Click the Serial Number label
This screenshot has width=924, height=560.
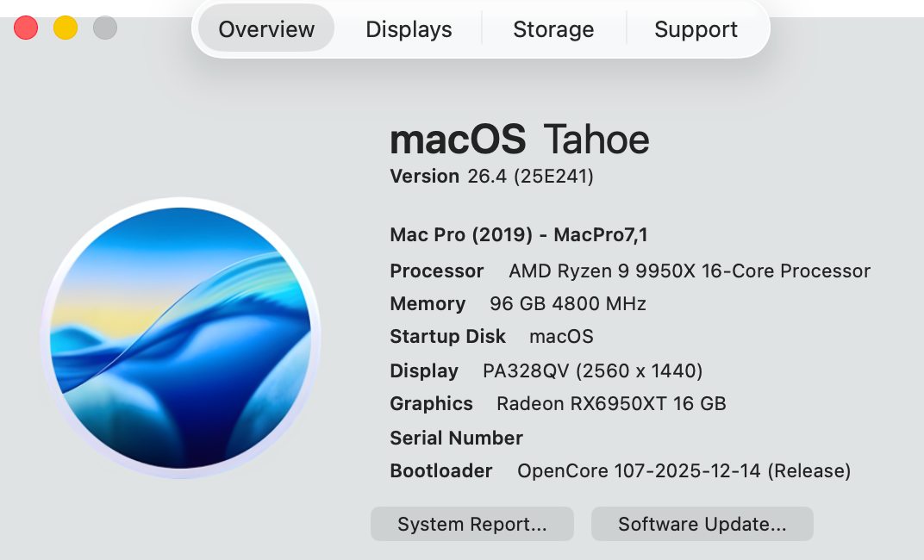pos(456,438)
